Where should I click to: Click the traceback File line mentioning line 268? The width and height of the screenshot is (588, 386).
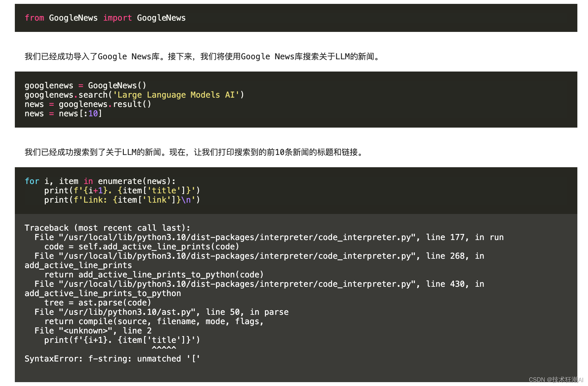260,256
